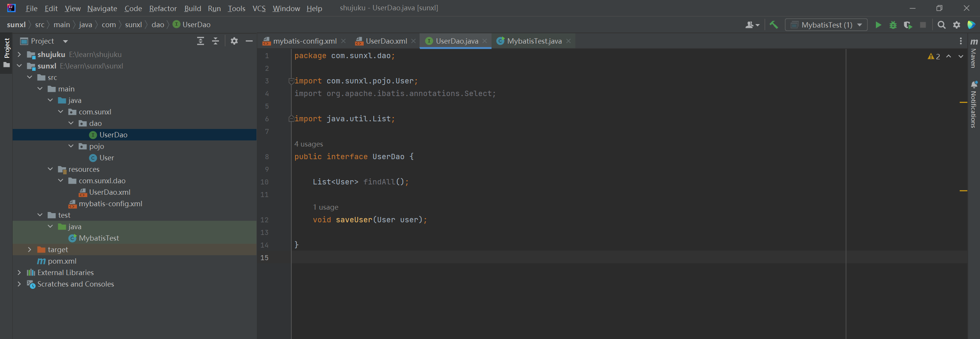Screen dimensions: 980x339
Task: Open the Refactor menu
Action: coord(163,8)
